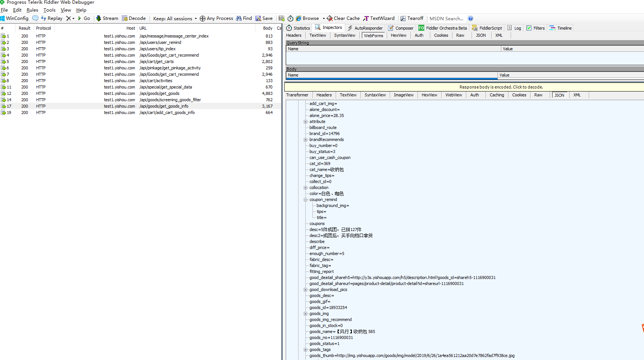Switch to Composer tab
644x360 pixels.
click(401, 28)
